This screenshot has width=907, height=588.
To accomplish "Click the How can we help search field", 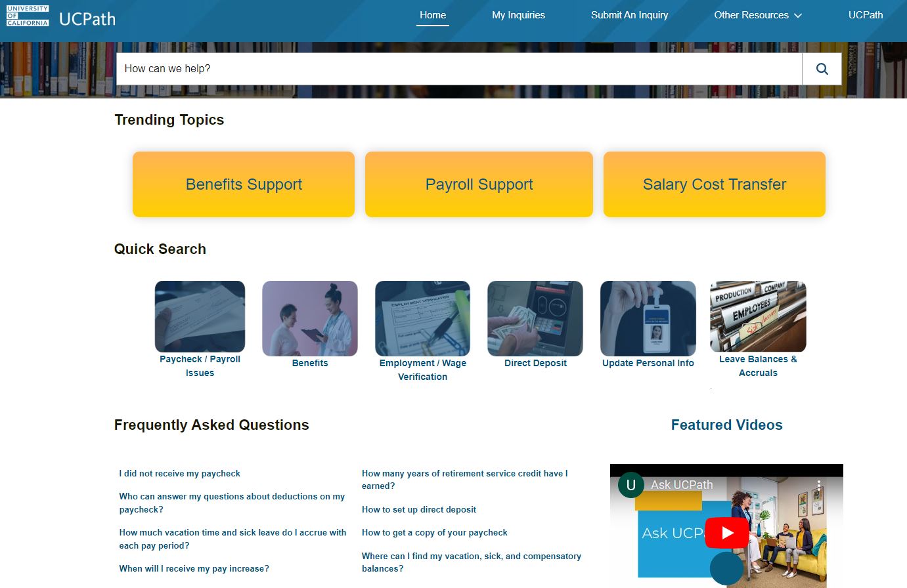I will [x=459, y=69].
